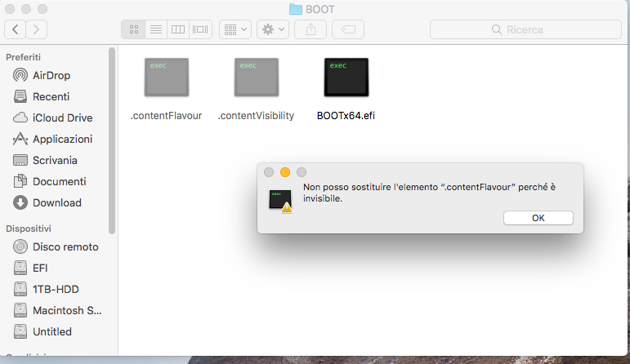Switch to Cover Flow view

point(200,29)
